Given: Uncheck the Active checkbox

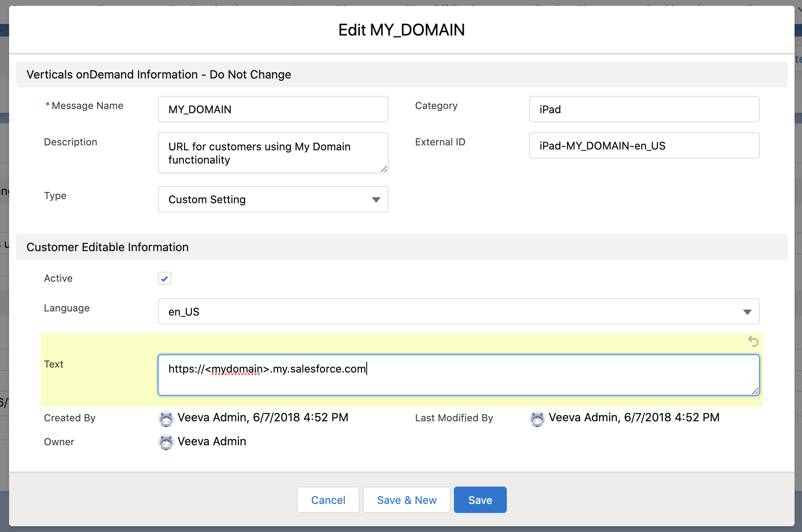Looking at the screenshot, I should [x=165, y=278].
